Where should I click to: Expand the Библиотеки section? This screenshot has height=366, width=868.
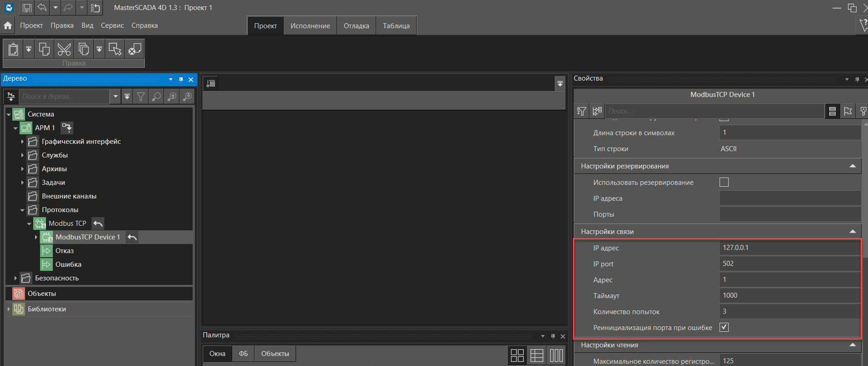point(9,309)
